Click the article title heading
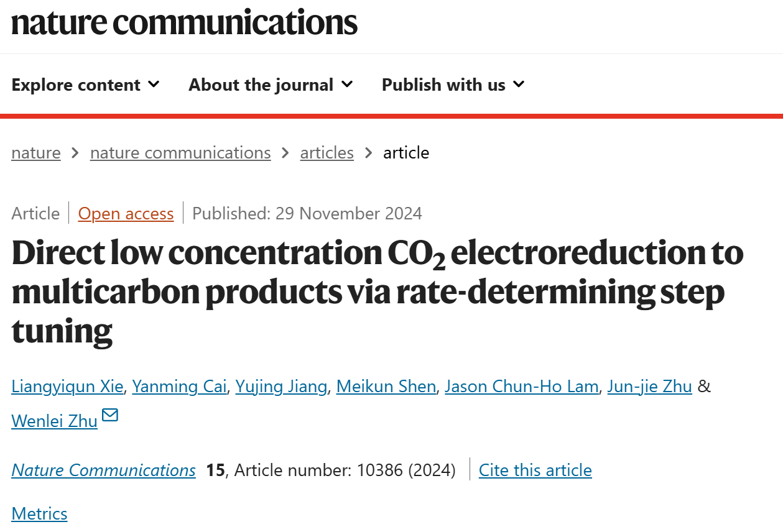783x532 pixels. 378,291
